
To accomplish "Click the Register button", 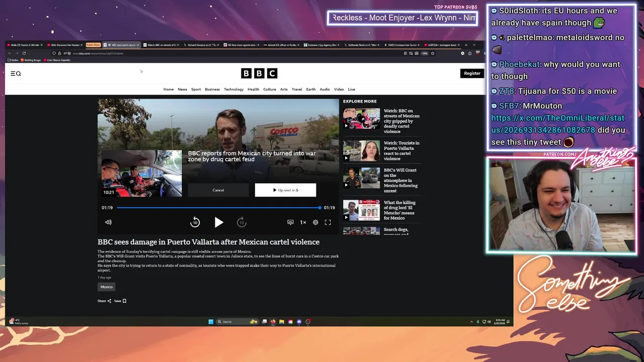I will pyautogui.click(x=472, y=73).
